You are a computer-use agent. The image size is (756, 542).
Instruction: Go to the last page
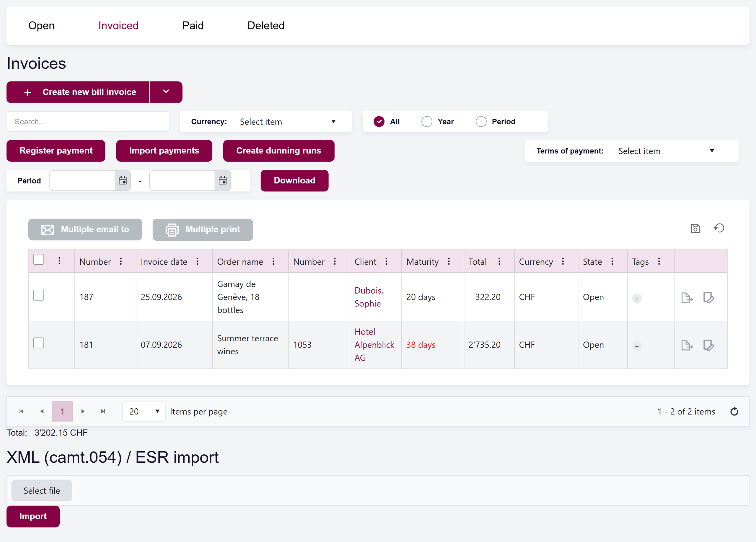103,411
